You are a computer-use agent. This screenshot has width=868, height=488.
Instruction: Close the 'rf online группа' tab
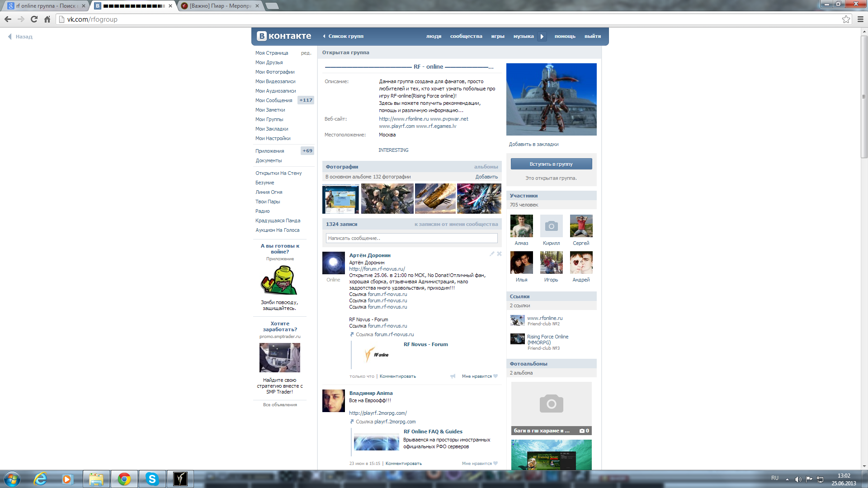point(83,6)
